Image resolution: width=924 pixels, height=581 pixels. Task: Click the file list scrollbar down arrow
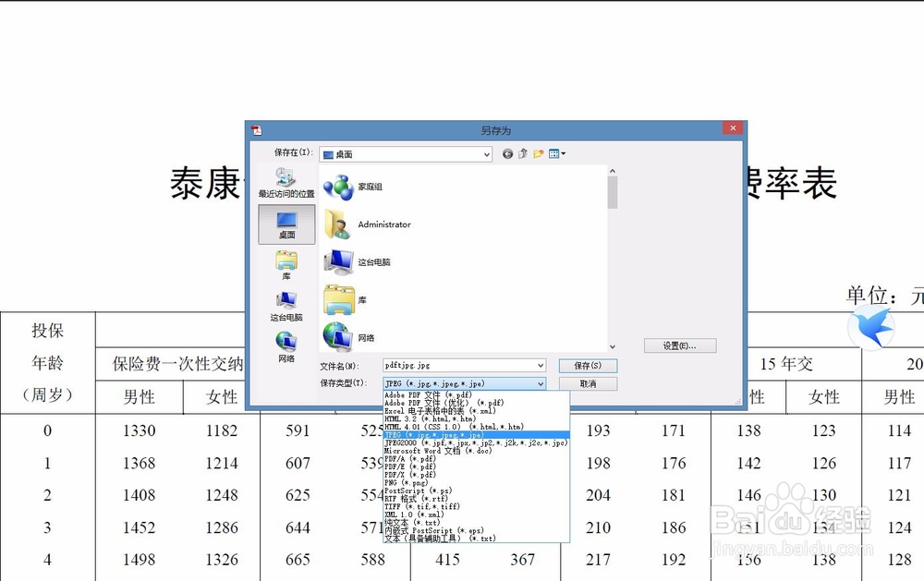613,347
